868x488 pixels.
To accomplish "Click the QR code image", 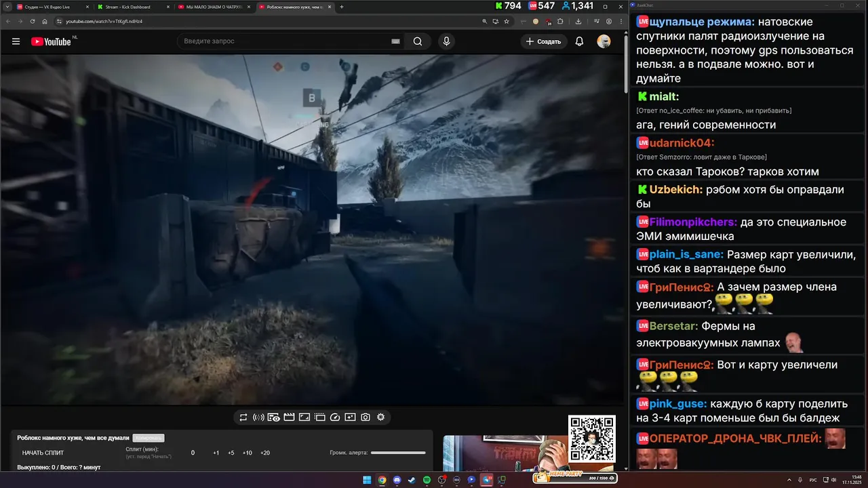I will click(592, 439).
